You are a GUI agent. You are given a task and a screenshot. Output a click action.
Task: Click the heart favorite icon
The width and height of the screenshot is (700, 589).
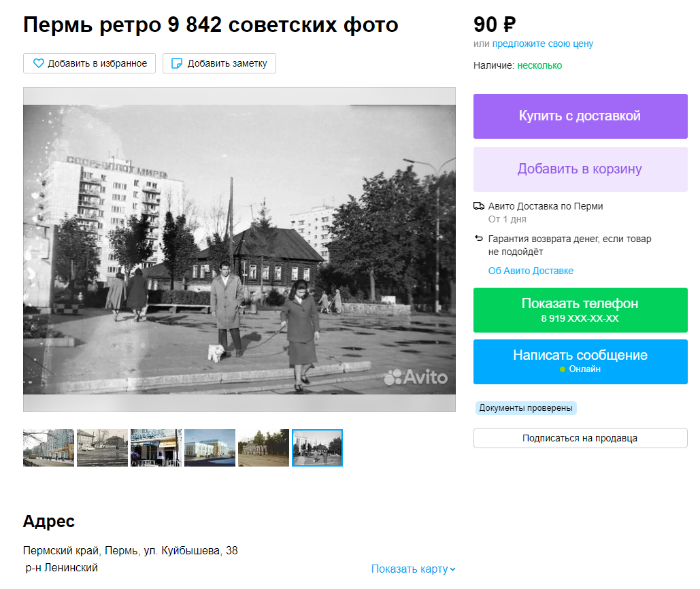(39, 63)
